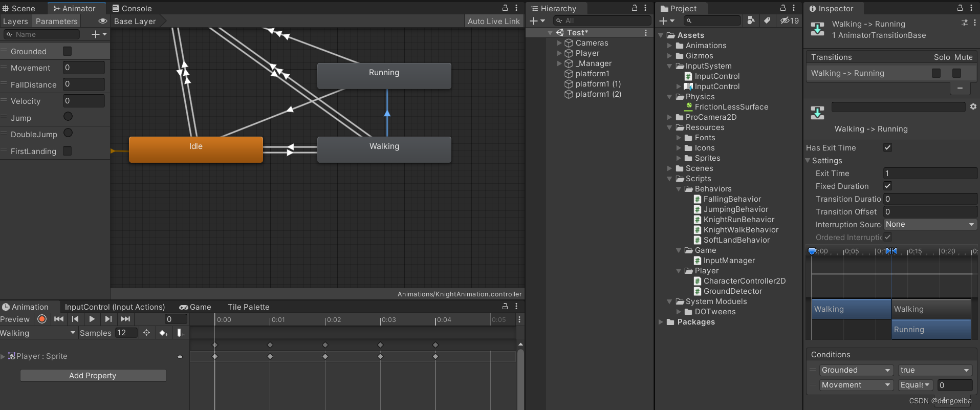Click Search by Type icon in Project
The height and width of the screenshot is (410, 980).
(x=751, y=20)
